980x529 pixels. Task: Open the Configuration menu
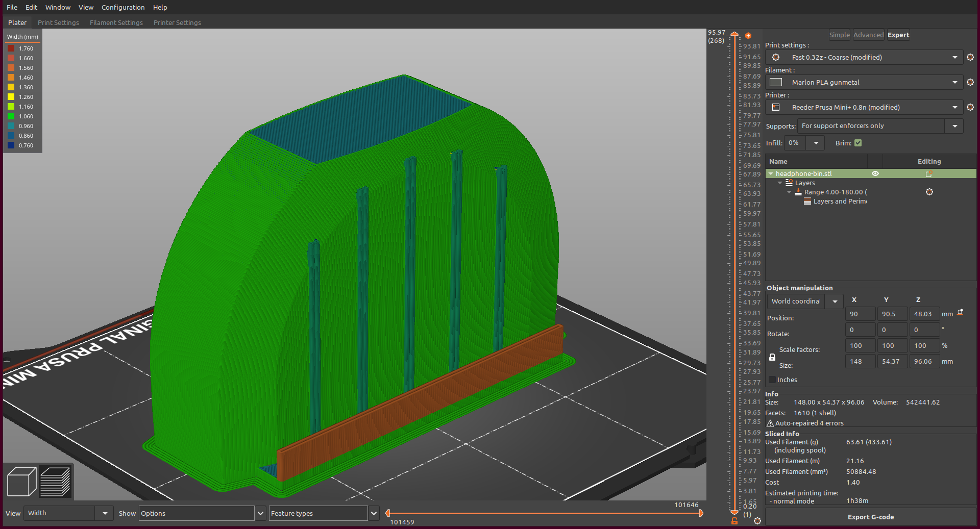(123, 7)
